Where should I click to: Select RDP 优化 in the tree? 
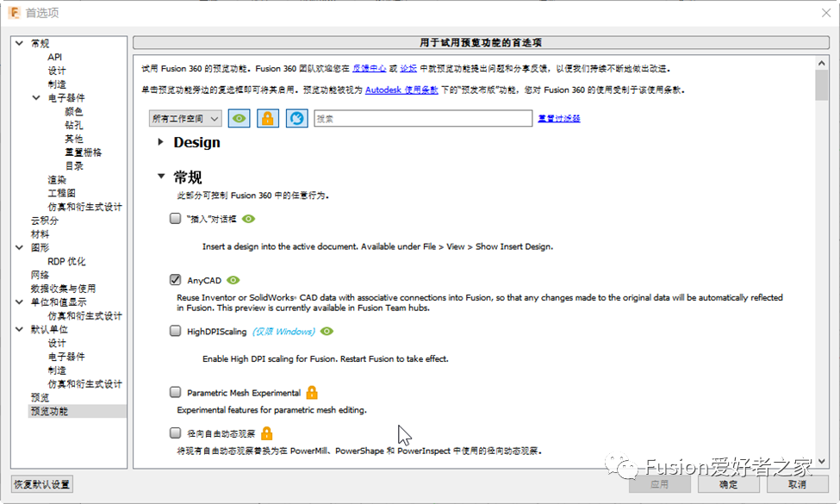[66, 261]
